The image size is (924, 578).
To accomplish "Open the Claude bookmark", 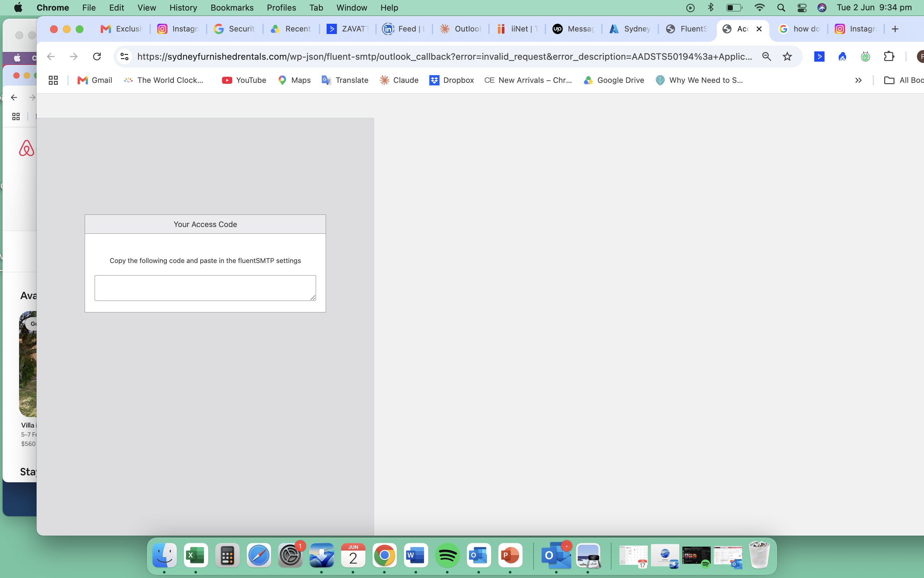I will [399, 80].
